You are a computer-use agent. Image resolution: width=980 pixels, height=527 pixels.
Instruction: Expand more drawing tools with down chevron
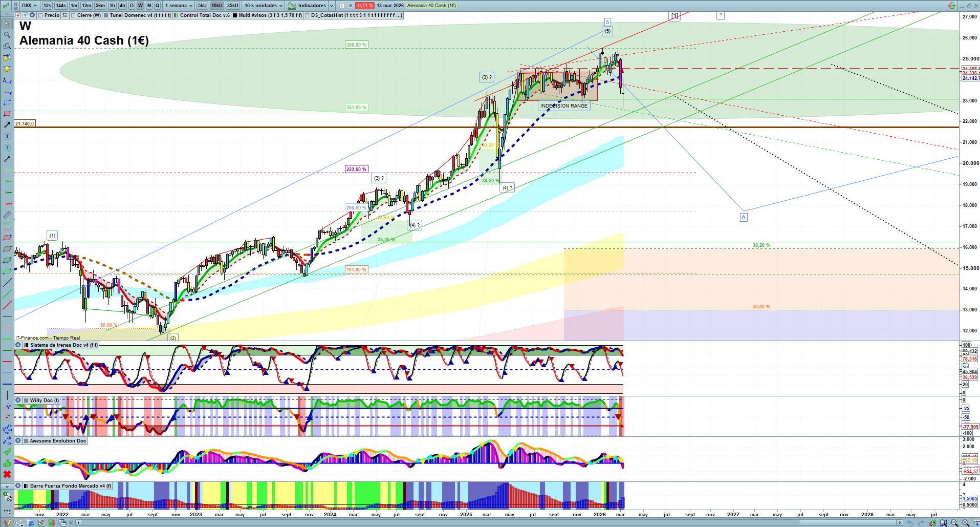tap(7, 486)
